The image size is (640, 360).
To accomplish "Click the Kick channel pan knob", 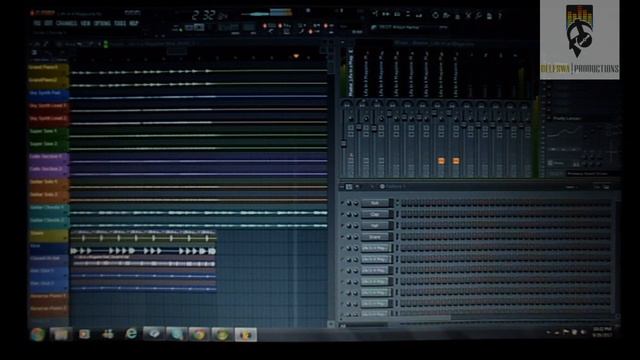I will tap(349, 203).
